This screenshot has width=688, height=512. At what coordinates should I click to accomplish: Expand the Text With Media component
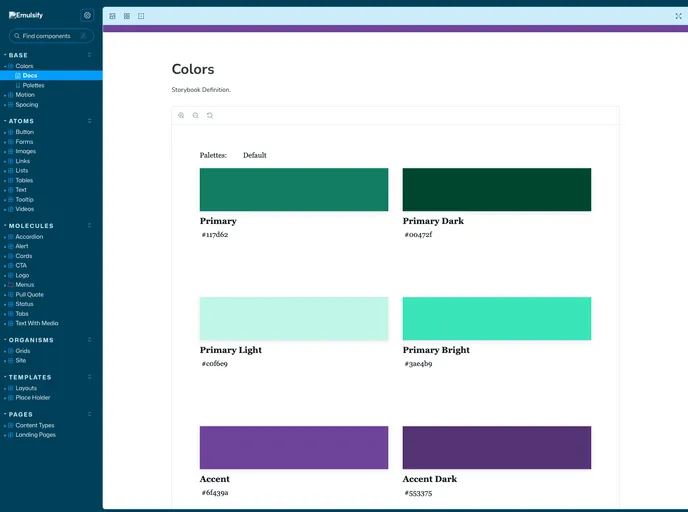pos(37,323)
